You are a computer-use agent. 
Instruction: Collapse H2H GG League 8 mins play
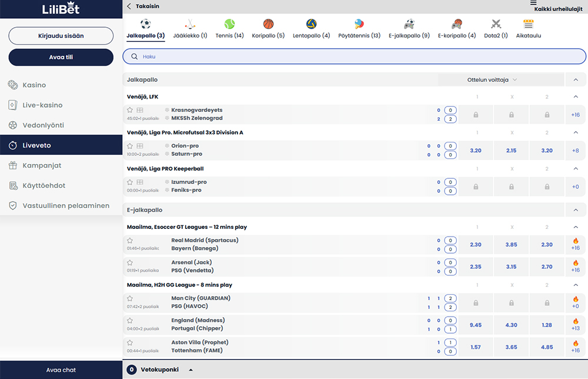coord(576,285)
